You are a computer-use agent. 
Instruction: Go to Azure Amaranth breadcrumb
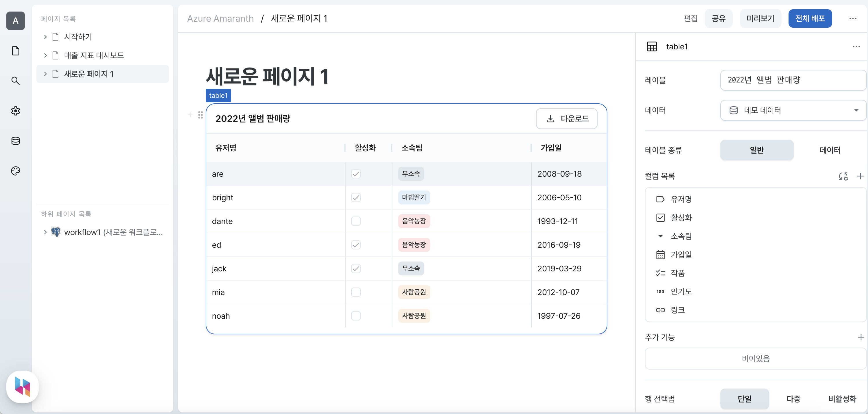(220, 18)
